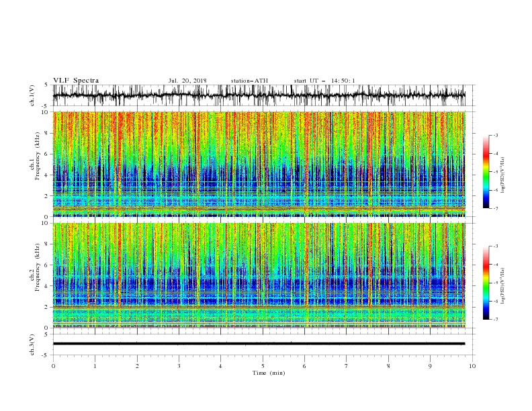
Task: Click the "6" minute tick on the time axis
Action: coord(304,366)
